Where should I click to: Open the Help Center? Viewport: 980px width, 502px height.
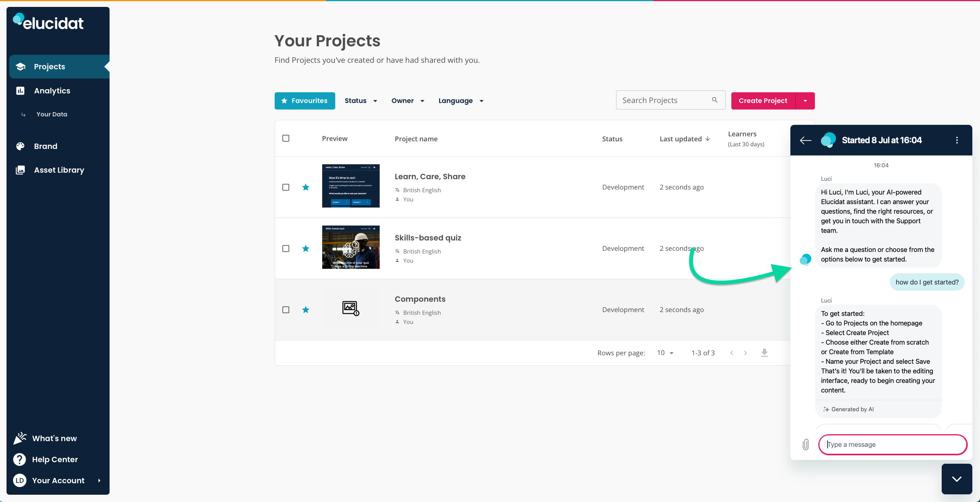[x=55, y=459]
